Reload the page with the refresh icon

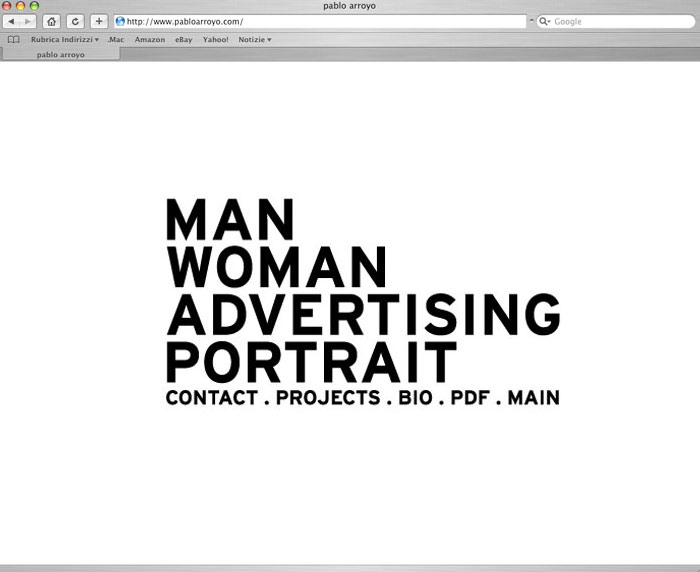click(x=75, y=21)
